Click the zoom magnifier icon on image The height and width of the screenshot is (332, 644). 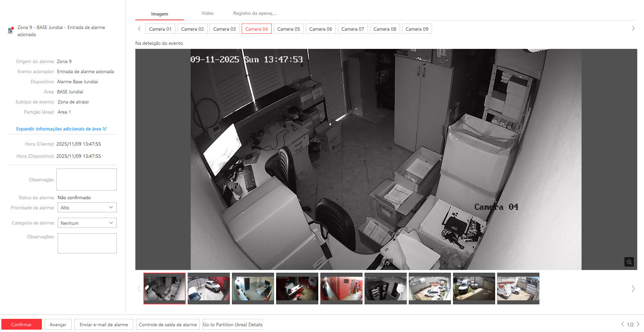coord(629,262)
